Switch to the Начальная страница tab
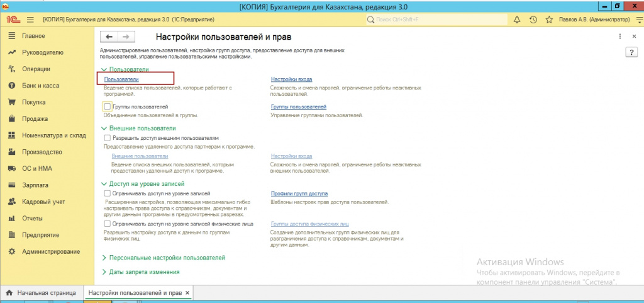Screen dimensions: 644x303 pyautogui.click(x=41, y=293)
